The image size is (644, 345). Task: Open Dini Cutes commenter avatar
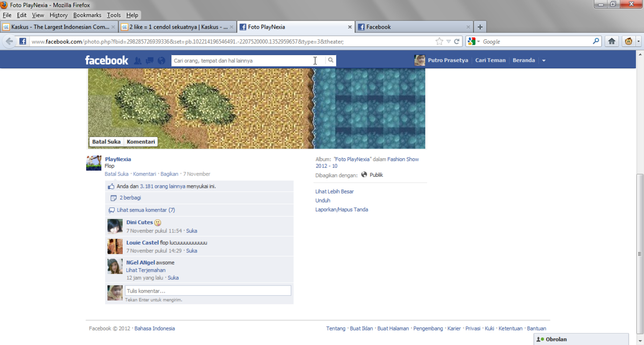coord(115,226)
